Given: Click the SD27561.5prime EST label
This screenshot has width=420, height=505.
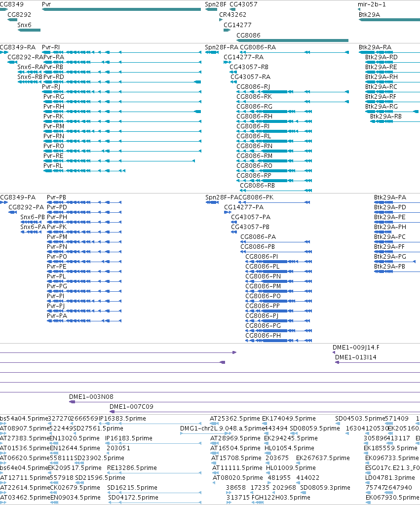Looking at the screenshot, I should 98,428.
